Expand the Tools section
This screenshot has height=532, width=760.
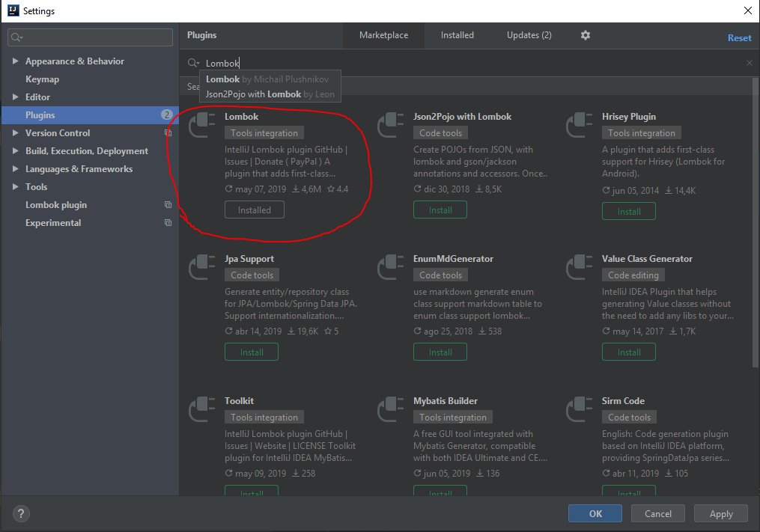[x=16, y=186]
